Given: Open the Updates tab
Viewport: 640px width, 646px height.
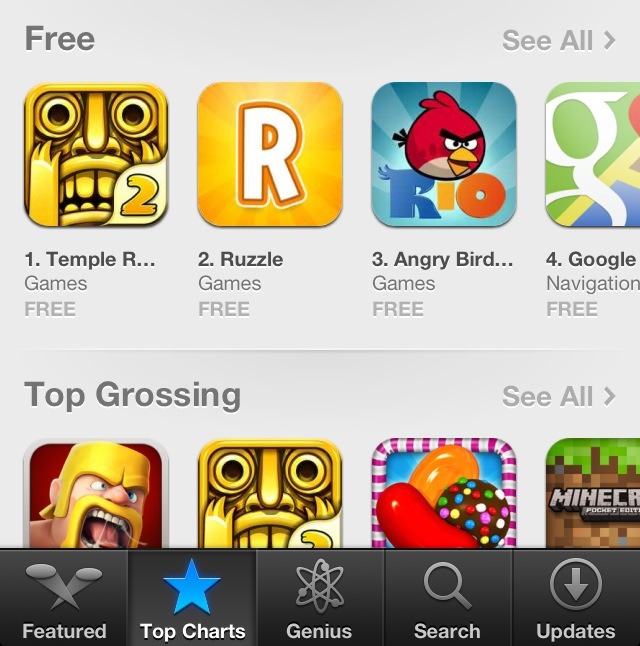Looking at the screenshot, I should [x=576, y=598].
